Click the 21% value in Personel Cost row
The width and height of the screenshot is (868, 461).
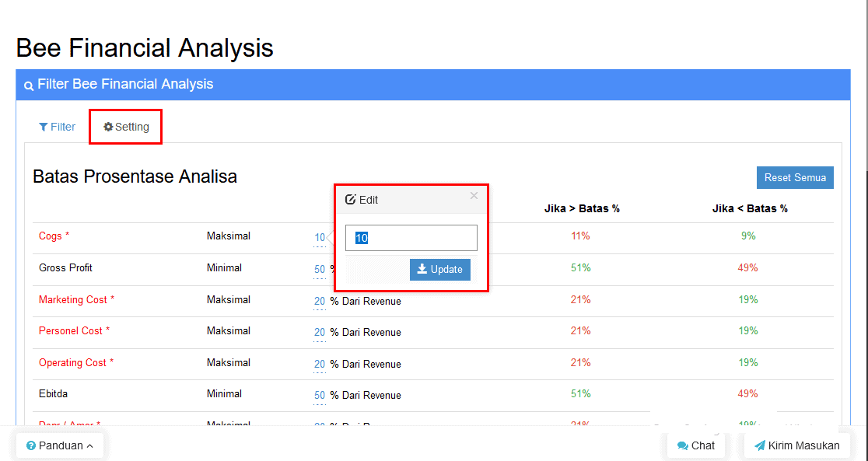click(x=581, y=330)
